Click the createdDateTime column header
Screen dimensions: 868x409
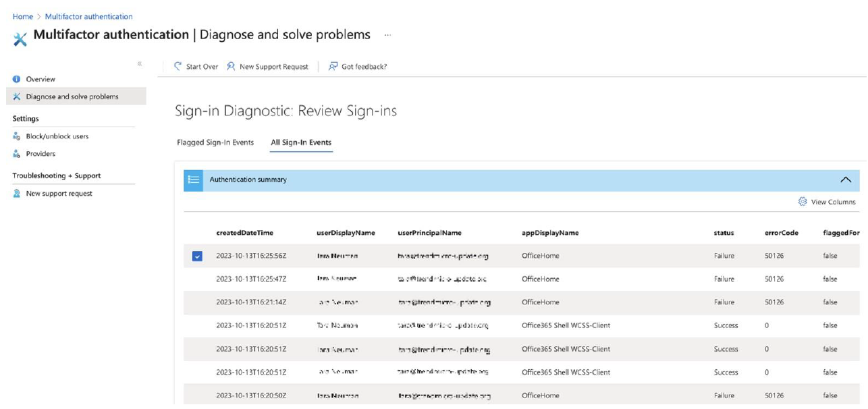pyautogui.click(x=244, y=233)
